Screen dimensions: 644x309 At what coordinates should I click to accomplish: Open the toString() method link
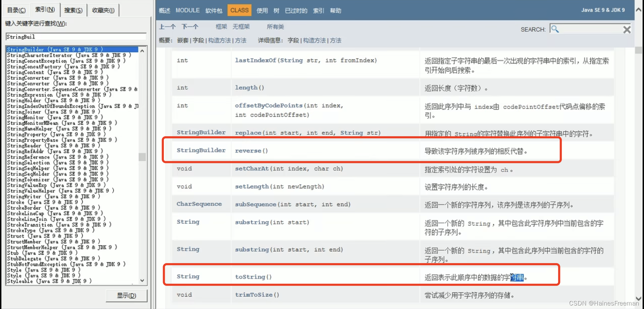coord(250,277)
